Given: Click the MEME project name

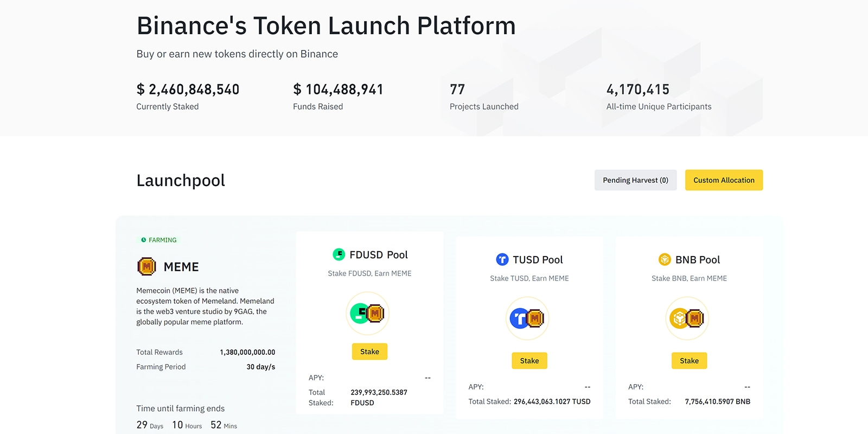Looking at the screenshot, I should tap(181, 267).
